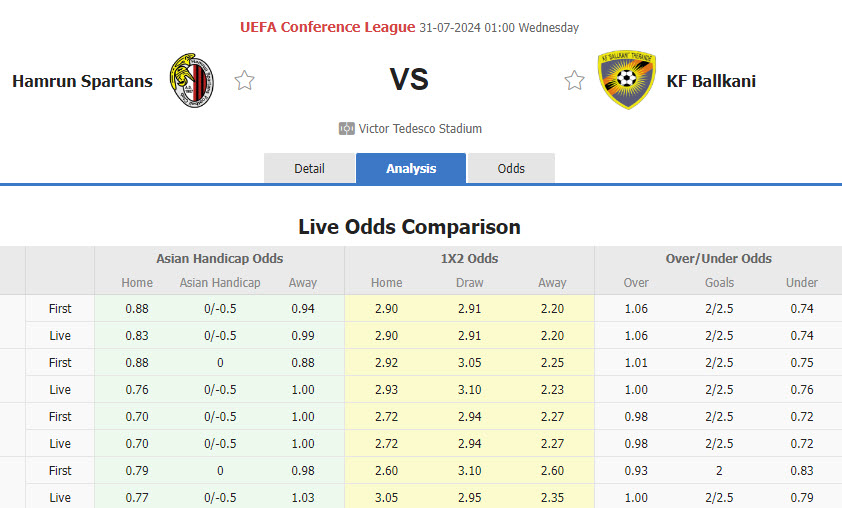Select the Analysis tab
The height and width of the screenshot is (508, 842).
point(411,168)
